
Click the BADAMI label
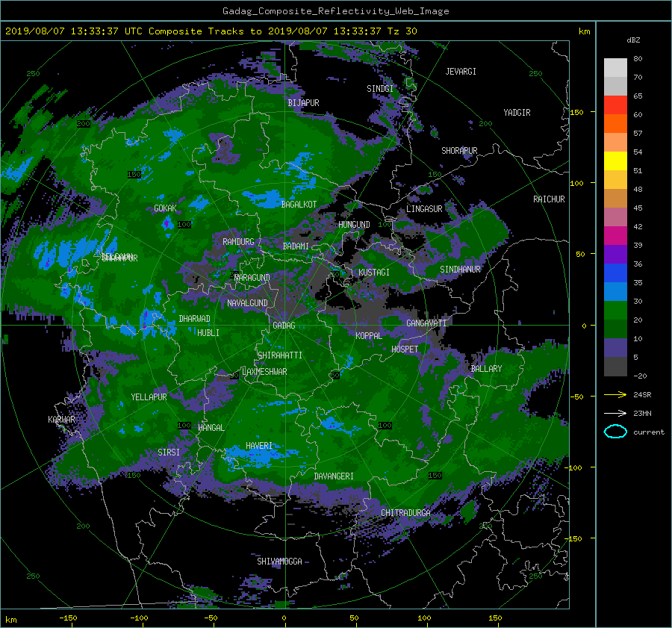click(296, 246)
